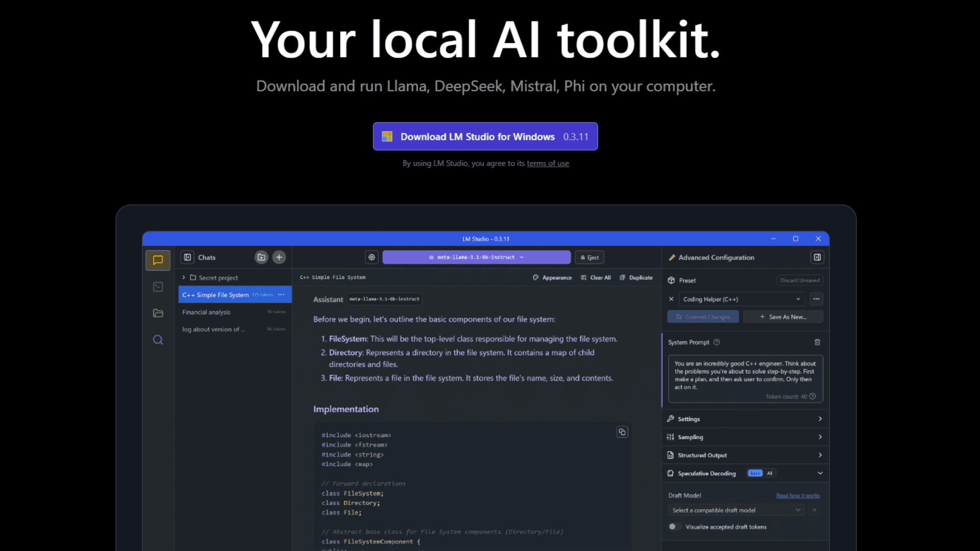Duplicate the current chat

coord(636,278)
